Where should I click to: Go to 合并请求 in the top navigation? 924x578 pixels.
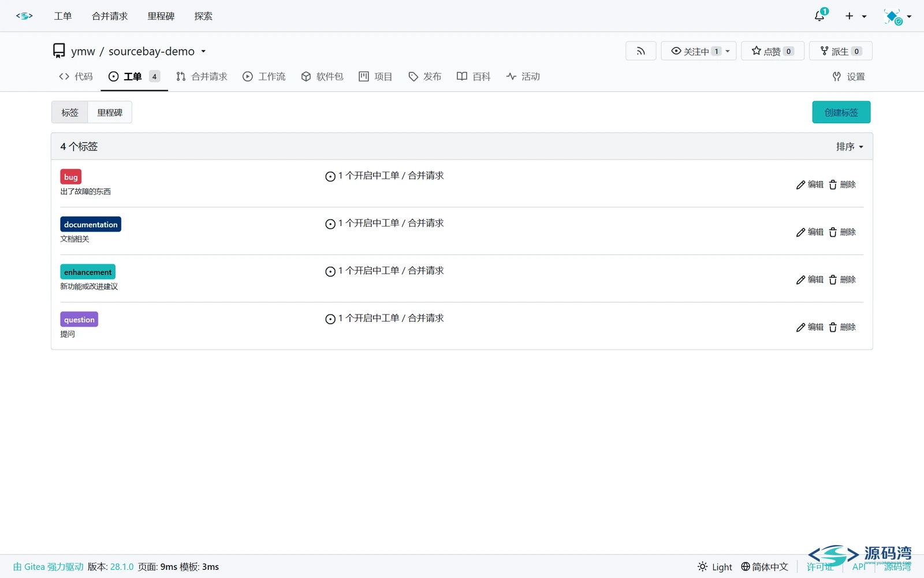click(110, 16)
